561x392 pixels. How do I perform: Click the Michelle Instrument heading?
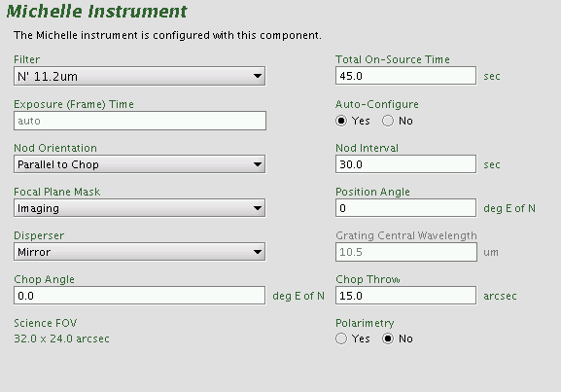coord(96,12)
